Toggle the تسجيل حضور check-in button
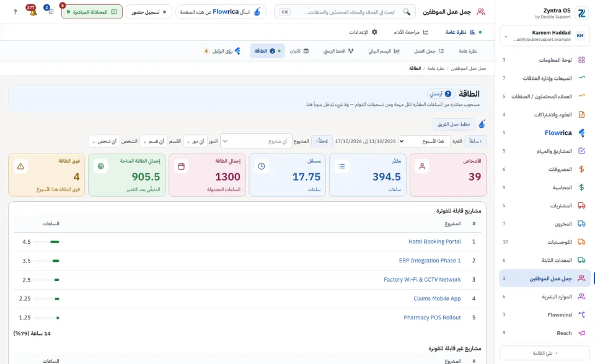This screenshot has height=364, width=595. (149, 12)
